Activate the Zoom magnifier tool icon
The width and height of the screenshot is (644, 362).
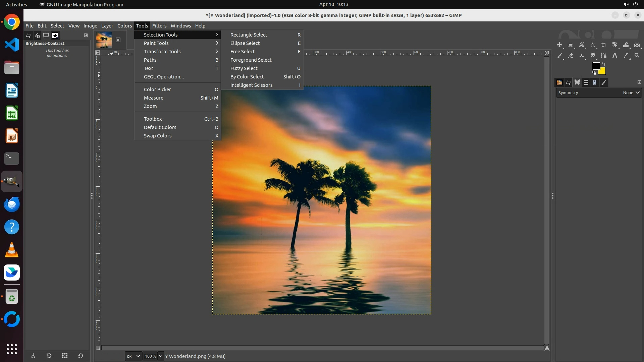click(x=637, y=56)
